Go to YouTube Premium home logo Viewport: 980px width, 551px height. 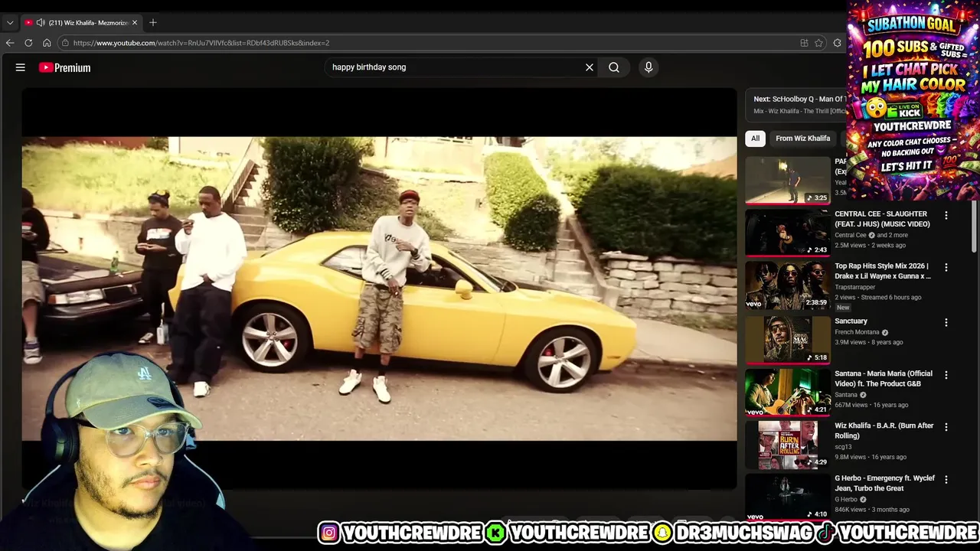(64, 67)
